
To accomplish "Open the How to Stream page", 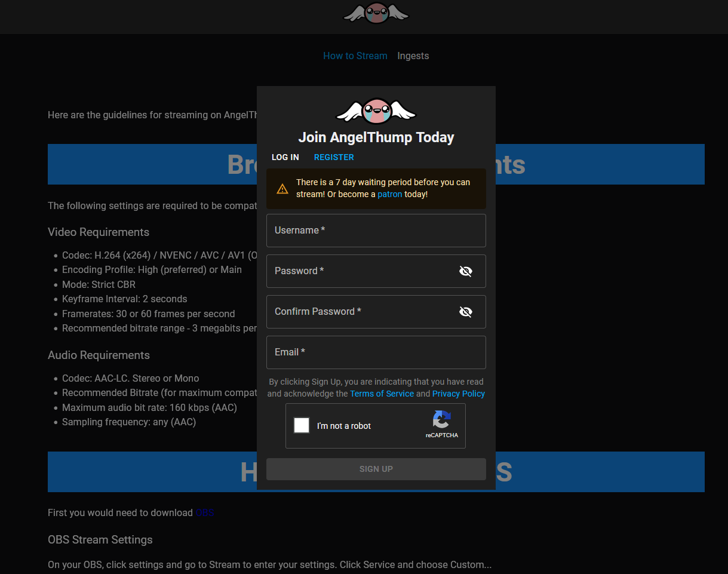I will coord(355,56).
